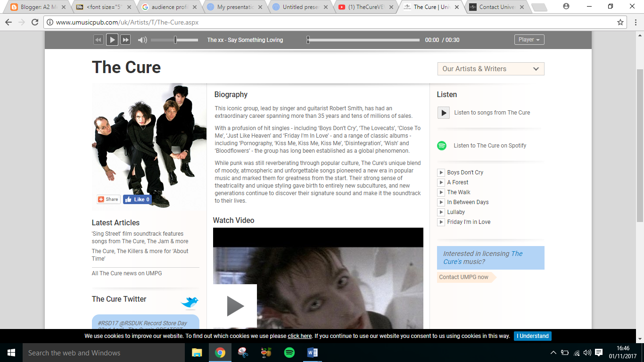
Task: Click the system tray volume icon
Action: point(587,353)
